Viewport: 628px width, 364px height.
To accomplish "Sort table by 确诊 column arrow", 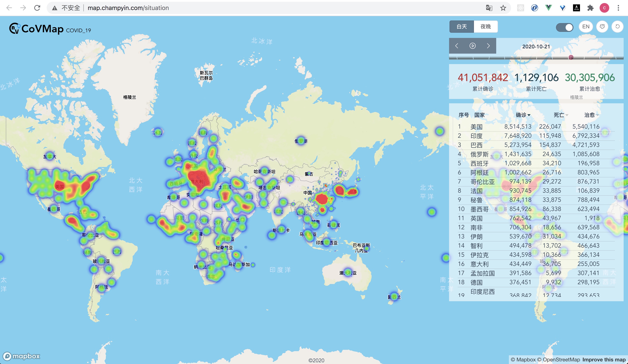I will 529,115.
